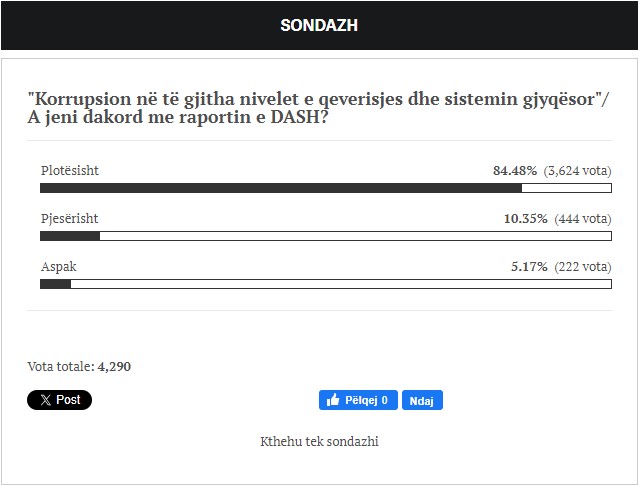Click the Plotësisht option label
Image resolution: width=639 pixels, height=485 pixels.
70,170
